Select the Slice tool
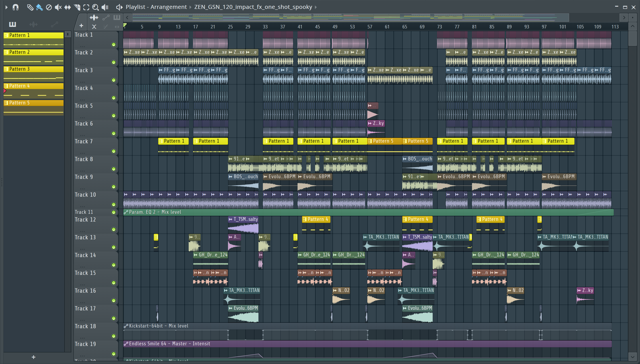640x364 pixels. point(77,7)
